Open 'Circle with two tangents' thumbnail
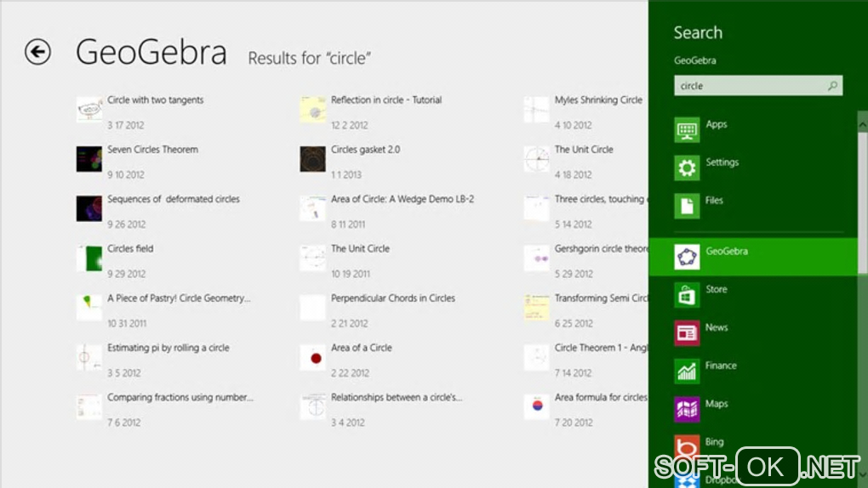The height and width of the screenshot is (488, 868). 89,110
